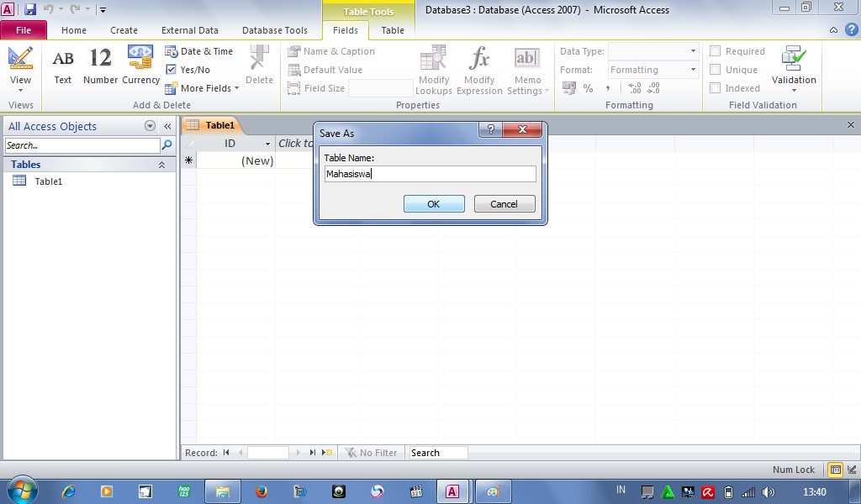Click the volume icon in system tray
Viewport: 861px width, 504px height.
pyautogui.click(x=769, y=492)
